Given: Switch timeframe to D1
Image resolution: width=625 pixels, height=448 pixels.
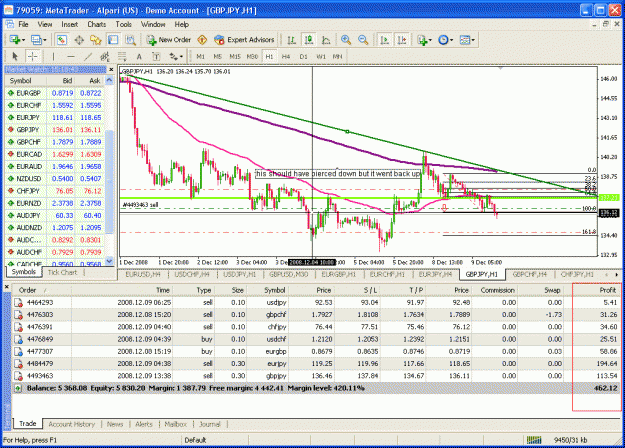Looking at the screenshot, I should click(x=303, y=57).
